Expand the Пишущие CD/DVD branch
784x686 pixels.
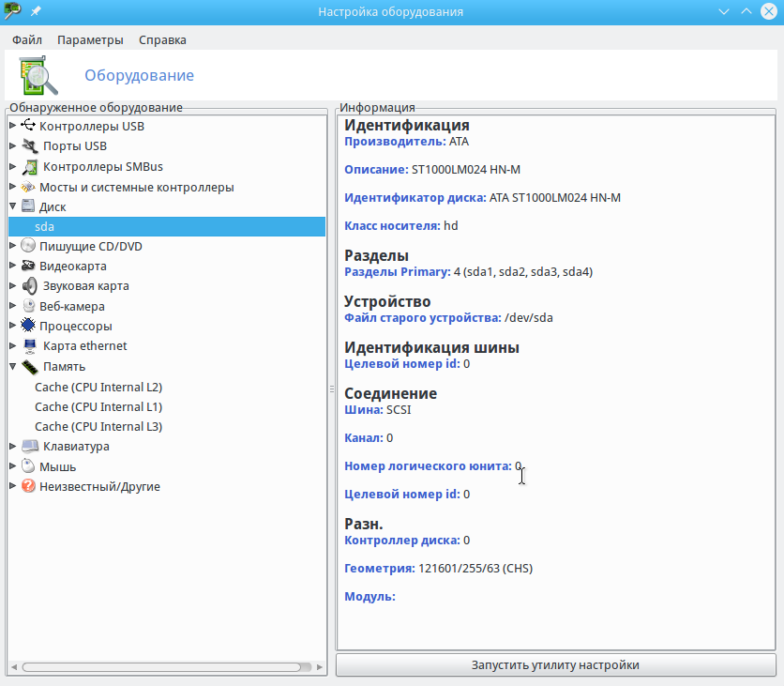(13, 246)
